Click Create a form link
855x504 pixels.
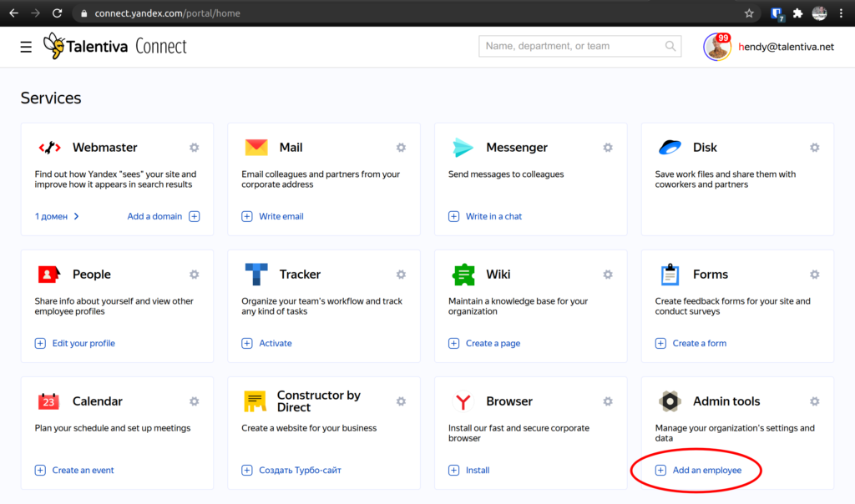(700, 343)
